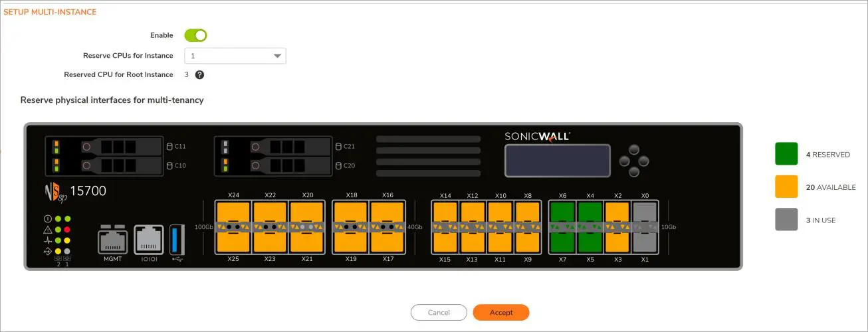Image resolution: width=868 pixels, height=332 pixels.
Task: Click the C10 drive bay
Action: tap(120, 165)
